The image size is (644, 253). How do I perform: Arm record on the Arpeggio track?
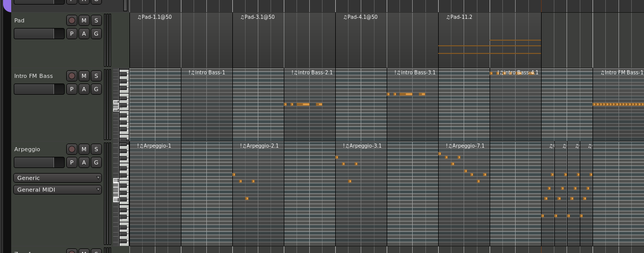pyautogui.click(x=72, y=149)
